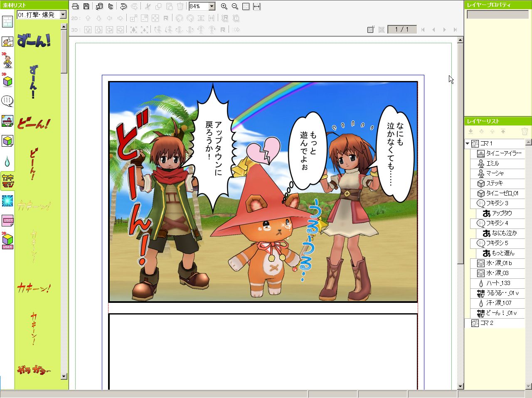Viewport: 532px width, 398px height.
Task: Open the 84% zoom level dropdown
Action: (x=212, y=6)
